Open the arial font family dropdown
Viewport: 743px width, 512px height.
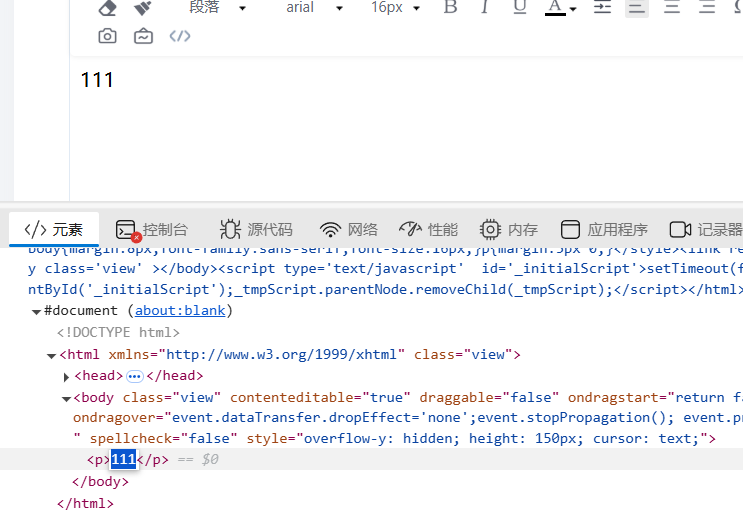click(314, 8)
